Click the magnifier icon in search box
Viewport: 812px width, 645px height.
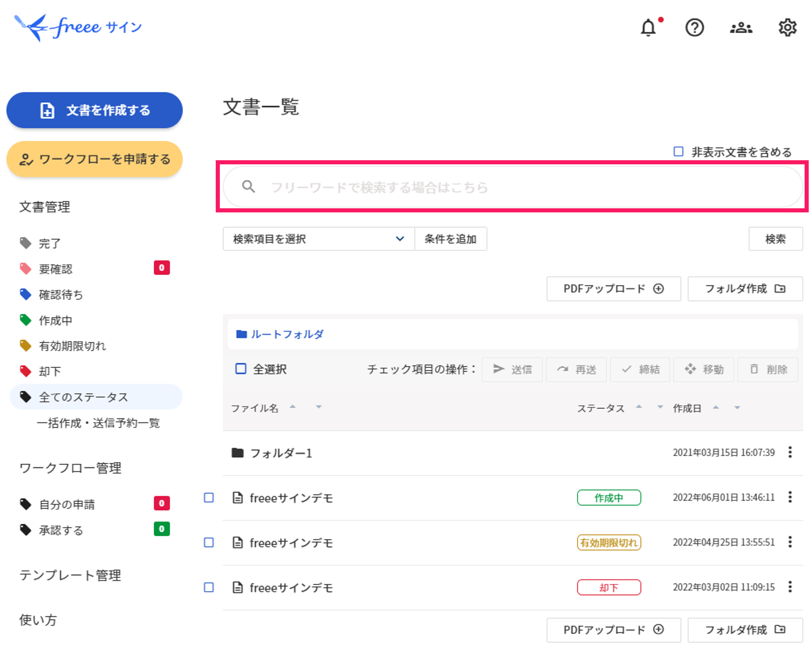coord(248,187)
